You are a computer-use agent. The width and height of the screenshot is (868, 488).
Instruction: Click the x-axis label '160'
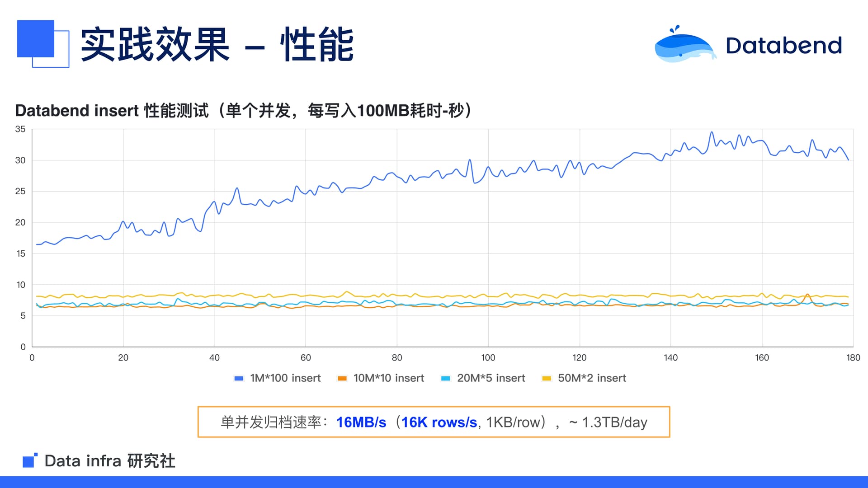click(x=762, y=358)
